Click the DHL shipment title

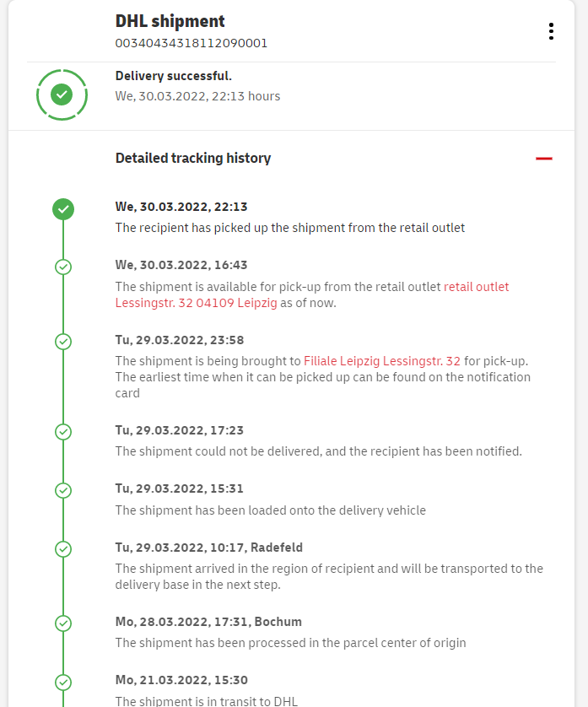(x=170, y=21)
